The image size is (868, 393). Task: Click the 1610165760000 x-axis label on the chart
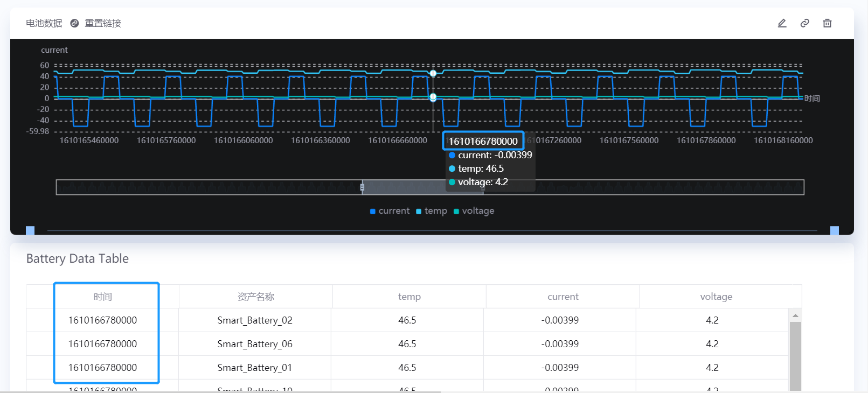click(x=166, y=141)
